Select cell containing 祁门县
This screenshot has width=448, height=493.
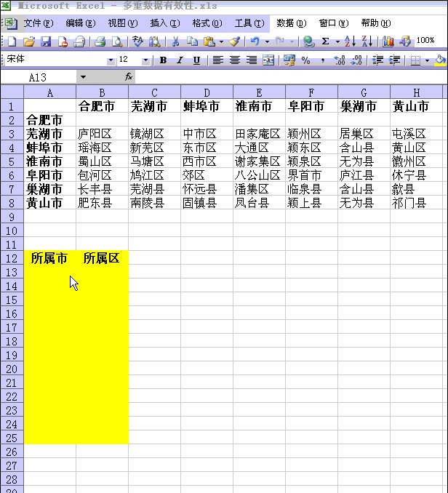coord(416,203)
